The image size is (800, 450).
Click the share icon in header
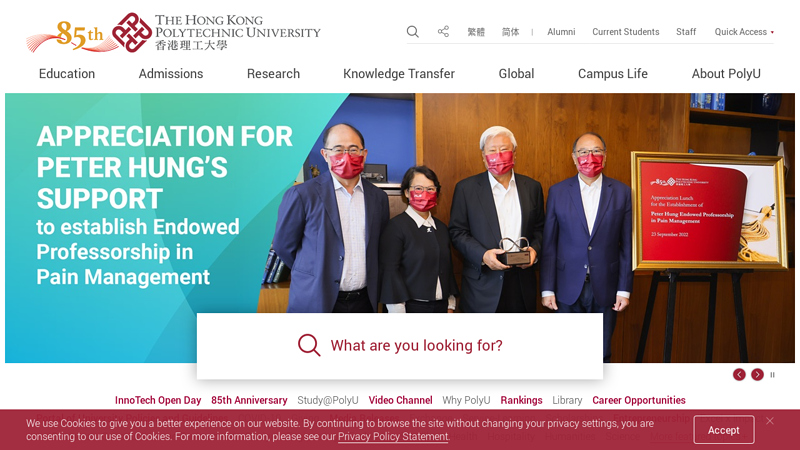point(443,32)
